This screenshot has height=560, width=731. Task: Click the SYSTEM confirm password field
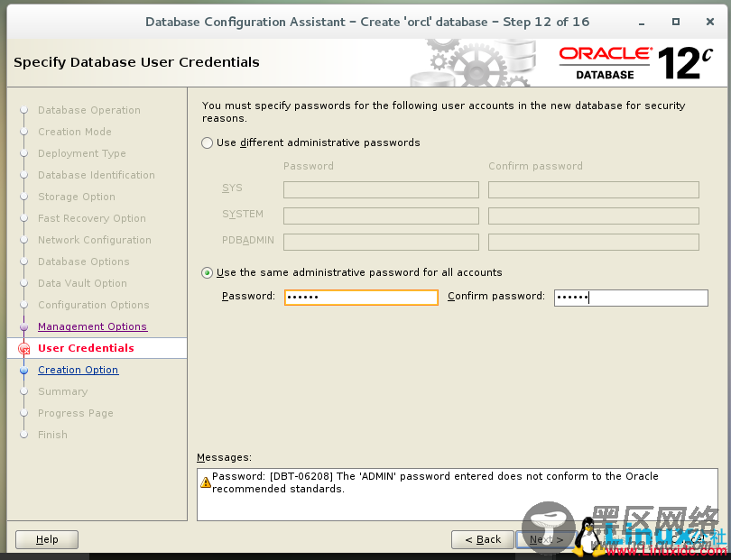(x=594, y=216)
